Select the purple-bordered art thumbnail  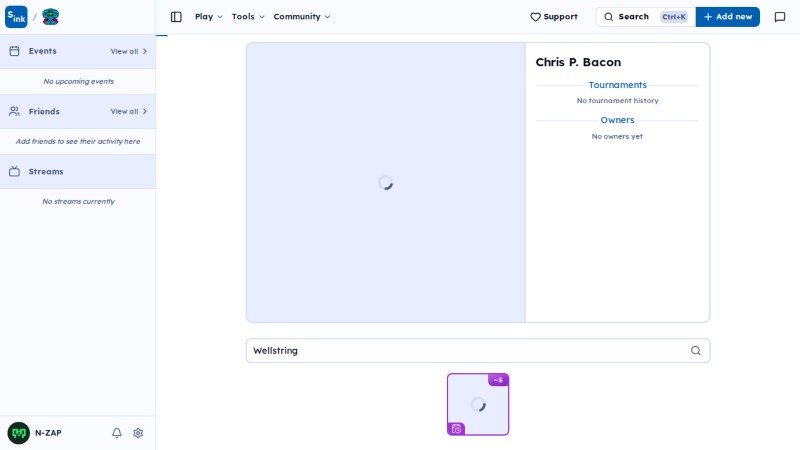tap(478, 405)
